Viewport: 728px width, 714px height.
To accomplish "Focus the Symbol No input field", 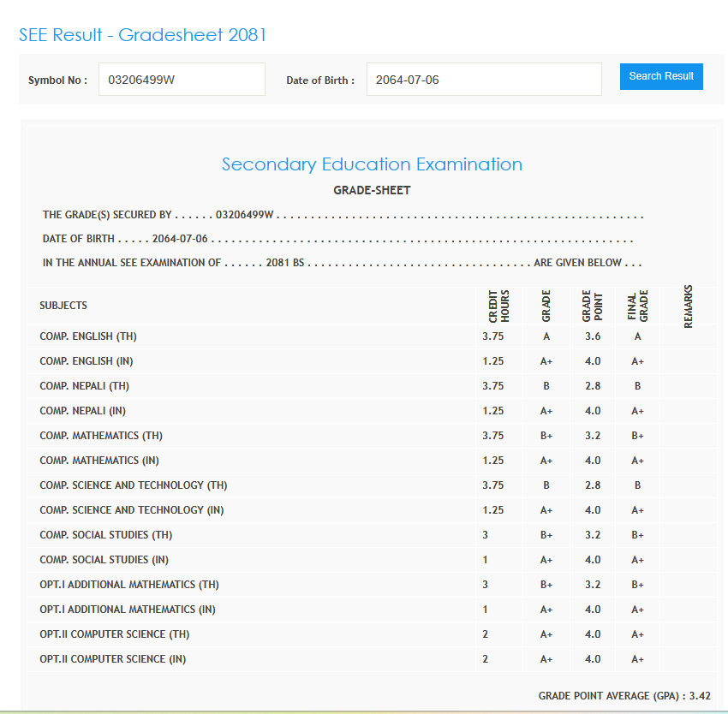I will pos(182,80).
